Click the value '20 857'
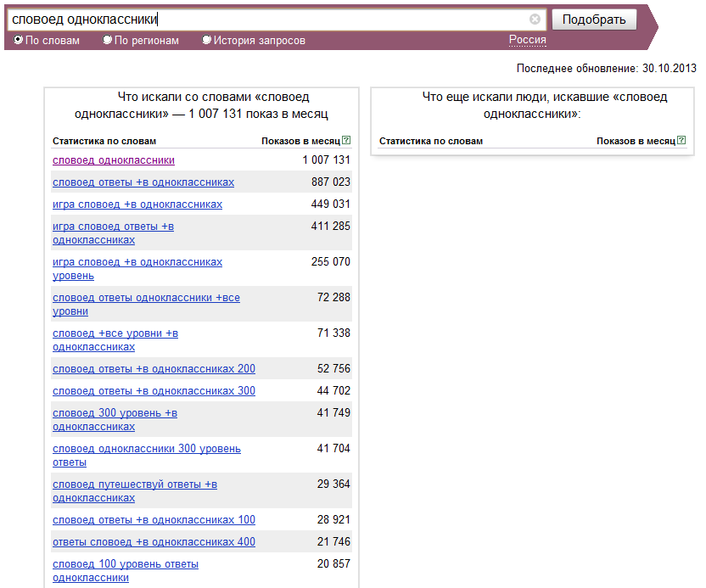Screen dimensions: 706x588 point(333,563)
